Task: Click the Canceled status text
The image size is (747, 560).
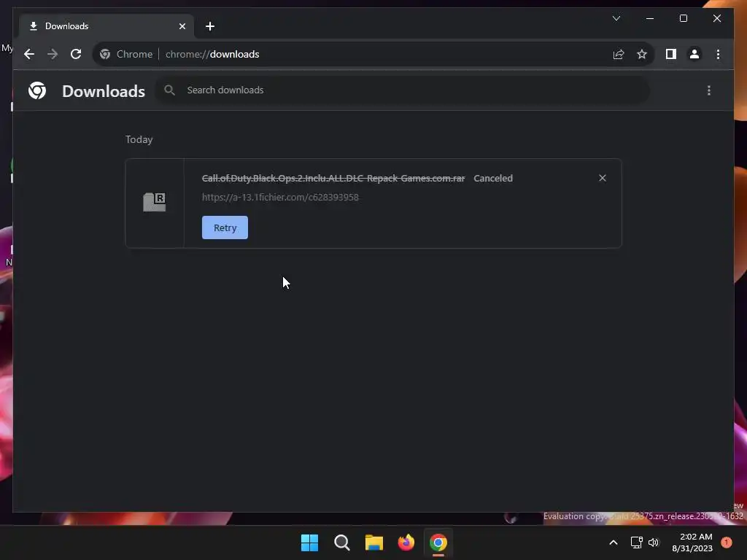Action: [493, 178]
